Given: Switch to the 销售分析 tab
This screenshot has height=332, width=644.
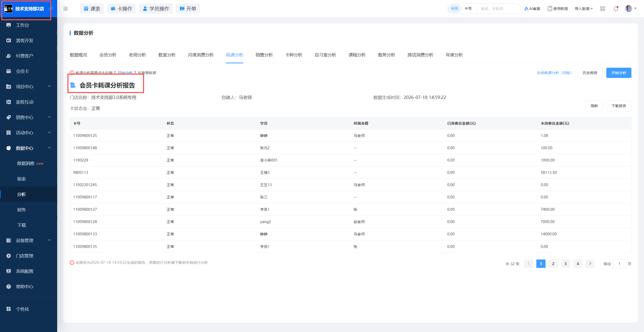Looking at the screenshot, I should (264, 55).
